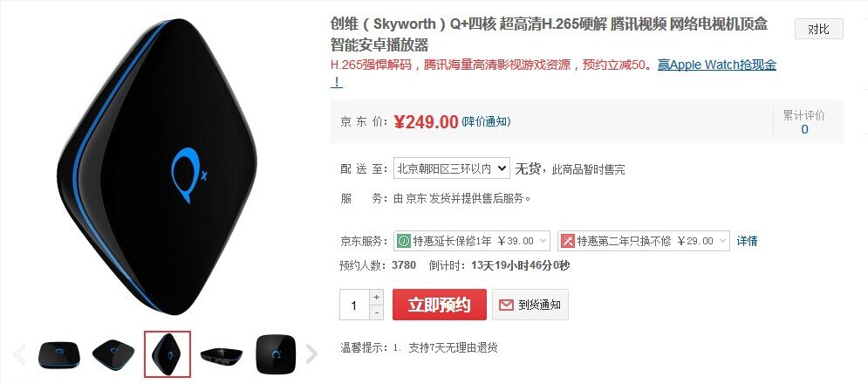Click the envelope icon on 到货通知
This screenshot has width=868, height=384.
pyautogui.click(x=506, y=305)
